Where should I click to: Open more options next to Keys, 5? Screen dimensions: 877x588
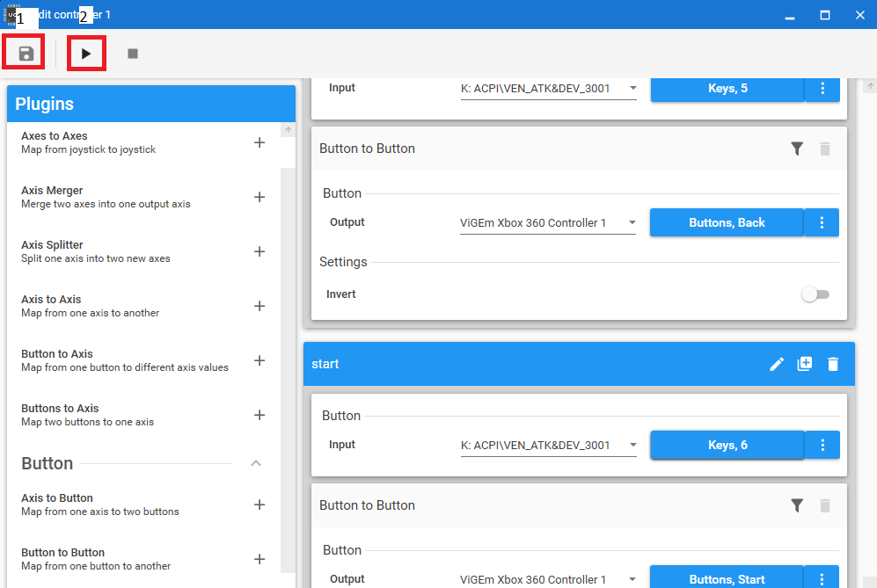point(822,88)
